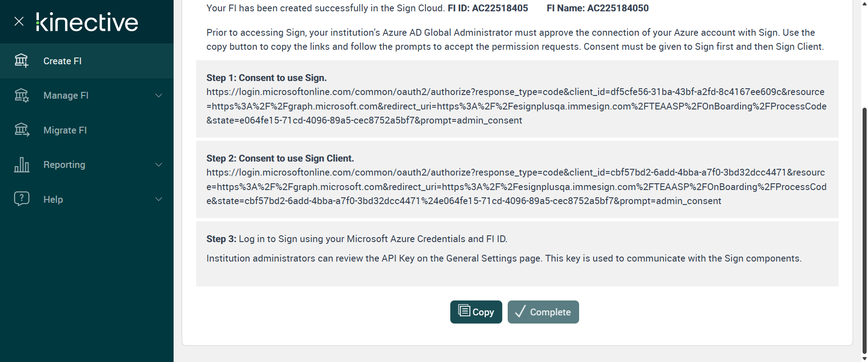Click the Help question mark icon

coord(21,199)
